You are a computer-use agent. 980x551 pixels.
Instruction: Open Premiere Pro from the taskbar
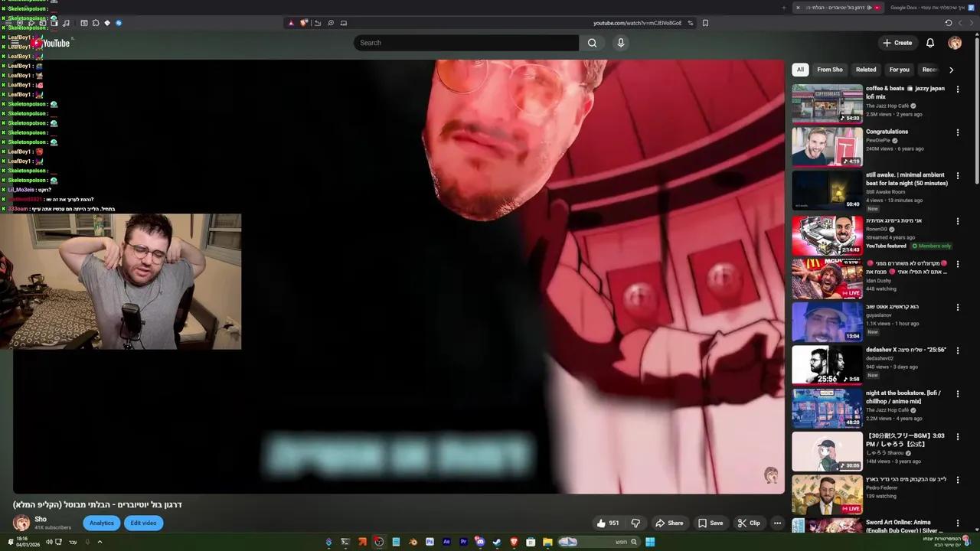tap(463, 542)
